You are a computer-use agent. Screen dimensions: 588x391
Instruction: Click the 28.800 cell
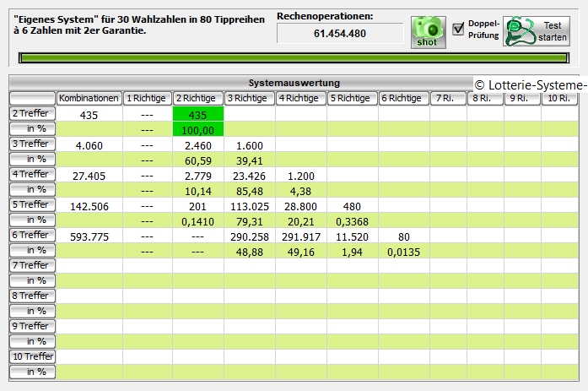coord(301,206)
